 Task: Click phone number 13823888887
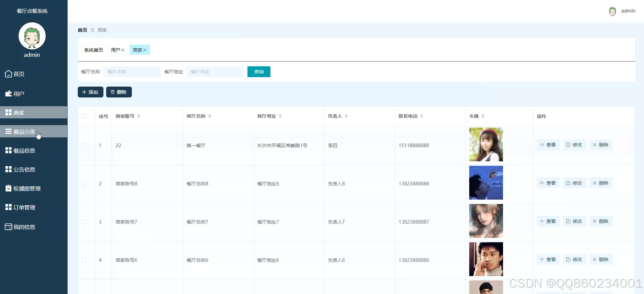tap(414, 222)
